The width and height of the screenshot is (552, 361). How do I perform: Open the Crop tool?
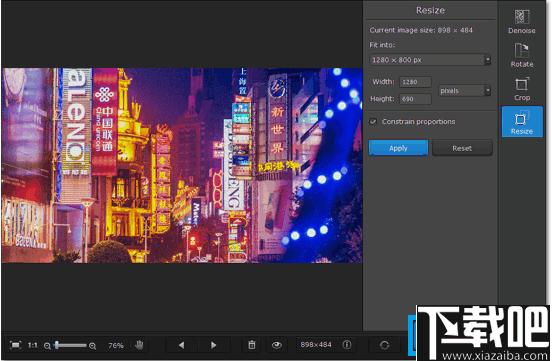coord(522,89)
